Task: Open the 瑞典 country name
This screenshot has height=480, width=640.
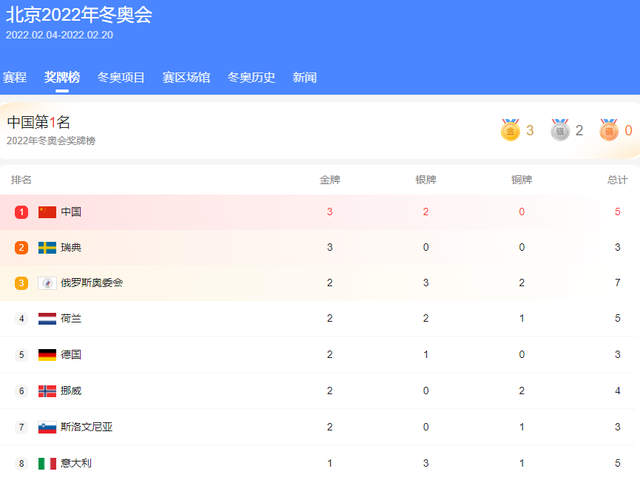Action: [71, 247]
